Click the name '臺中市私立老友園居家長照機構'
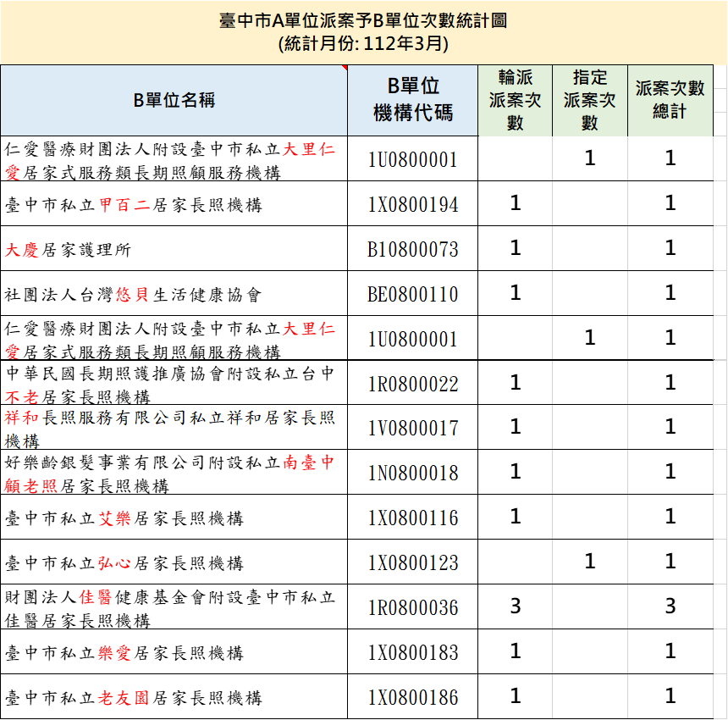This screenshot has height=720, width=728. [134, 698]
